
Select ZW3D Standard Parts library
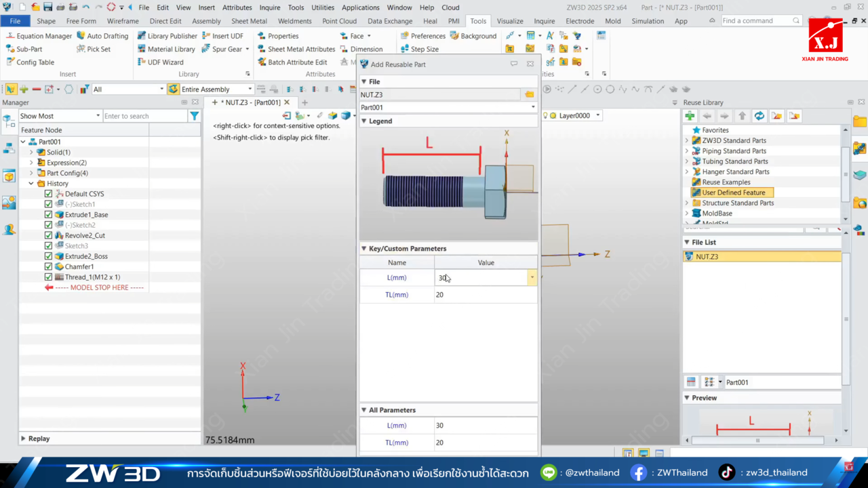734,140
